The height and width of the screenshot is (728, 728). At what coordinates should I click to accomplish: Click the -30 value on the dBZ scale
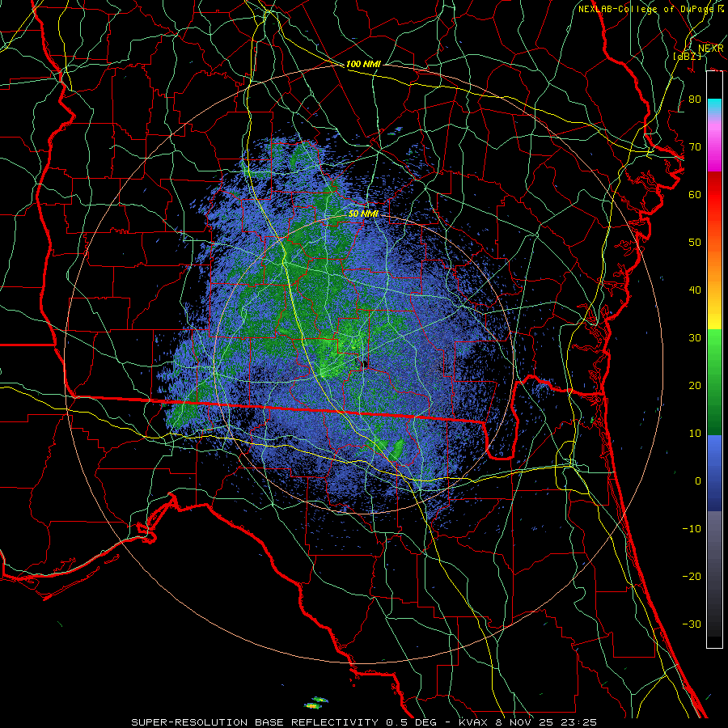[692, 624]
